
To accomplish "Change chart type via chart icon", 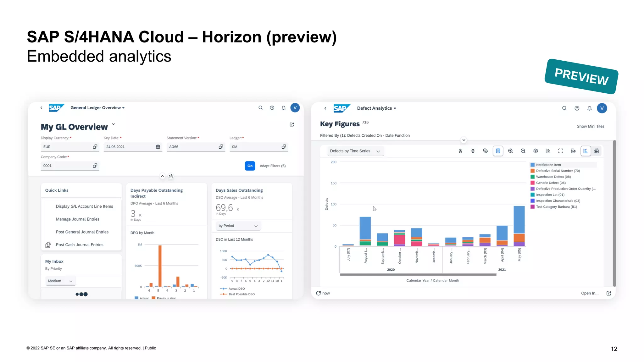I will click(548, 151).
